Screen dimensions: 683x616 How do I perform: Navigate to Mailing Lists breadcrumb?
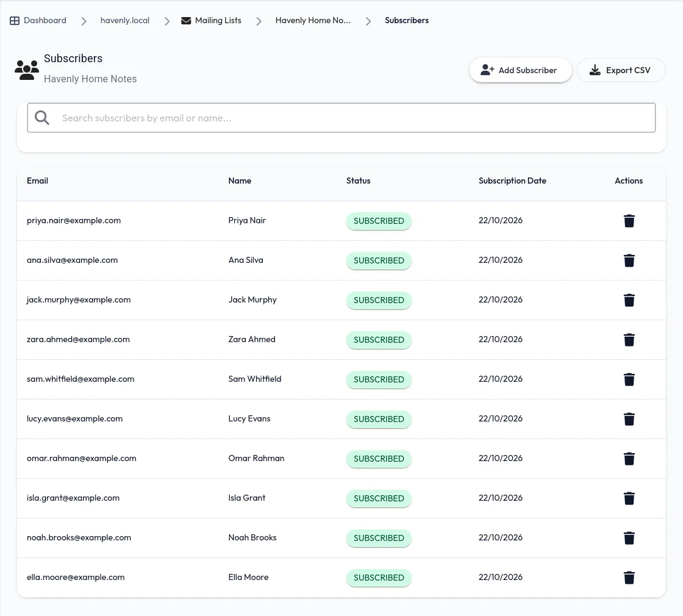218,21
